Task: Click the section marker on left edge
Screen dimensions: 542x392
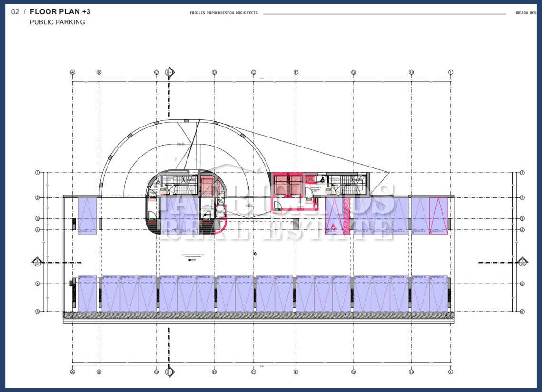Action: pos(37,261)
